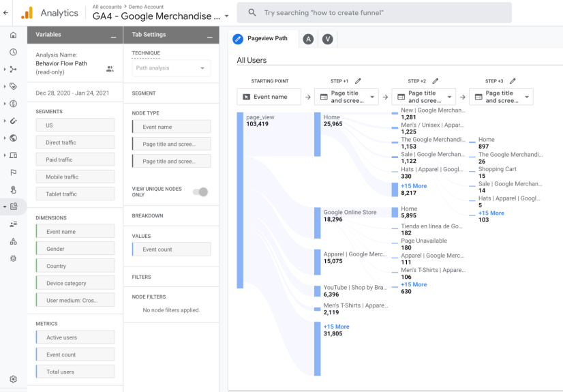Open Audiences icon in sidebar
This screenshot has height=392, width=563.
(13, 224)
